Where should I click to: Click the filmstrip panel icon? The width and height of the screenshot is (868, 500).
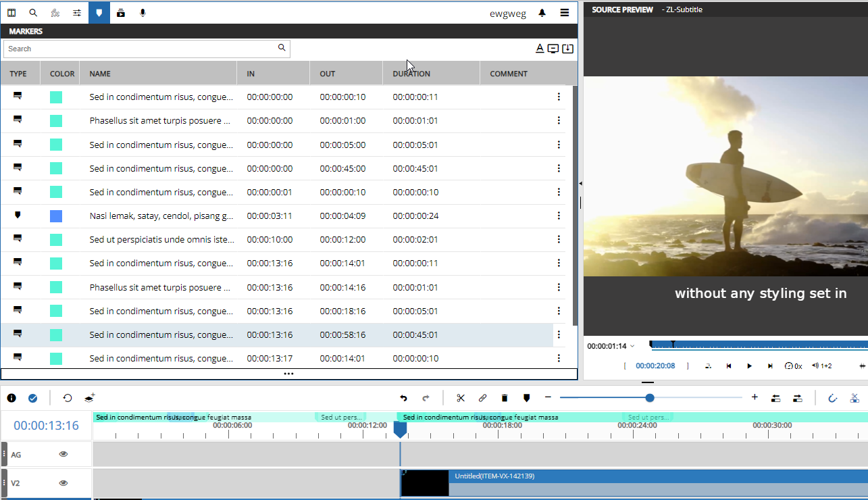coord(11,12)
